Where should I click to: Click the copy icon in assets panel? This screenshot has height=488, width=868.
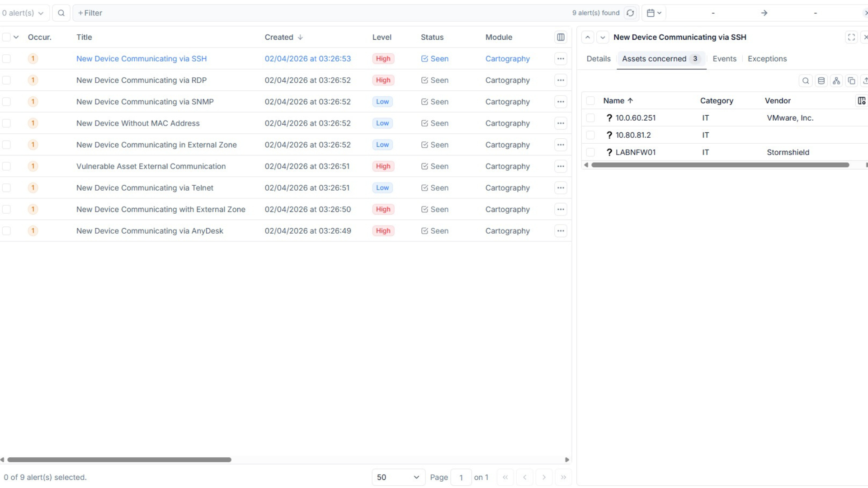pyautogui.click(x=852, y=80)
